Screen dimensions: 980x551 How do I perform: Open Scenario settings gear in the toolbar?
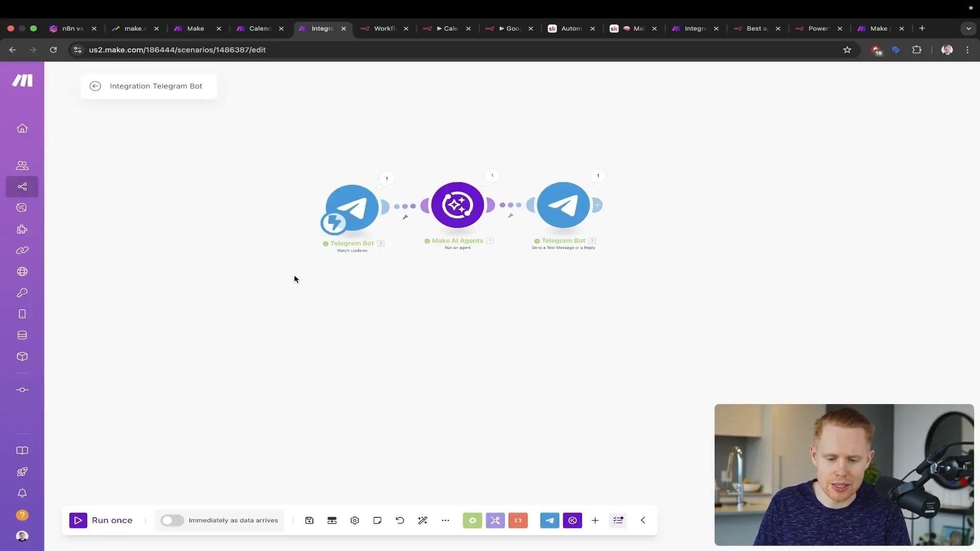click(355, 520)
